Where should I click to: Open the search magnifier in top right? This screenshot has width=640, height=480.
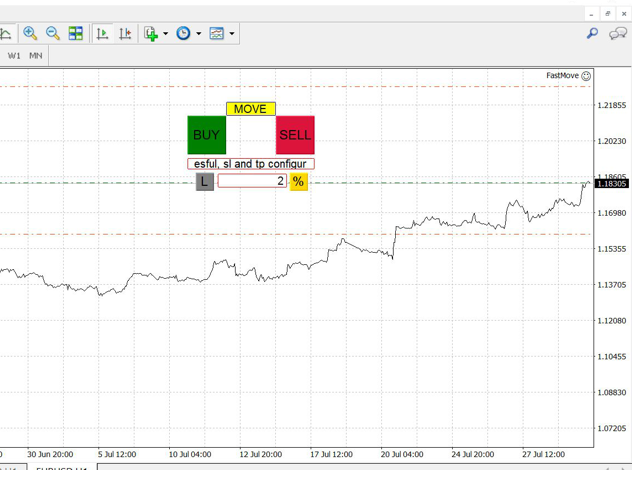click(x=592, y=33)
